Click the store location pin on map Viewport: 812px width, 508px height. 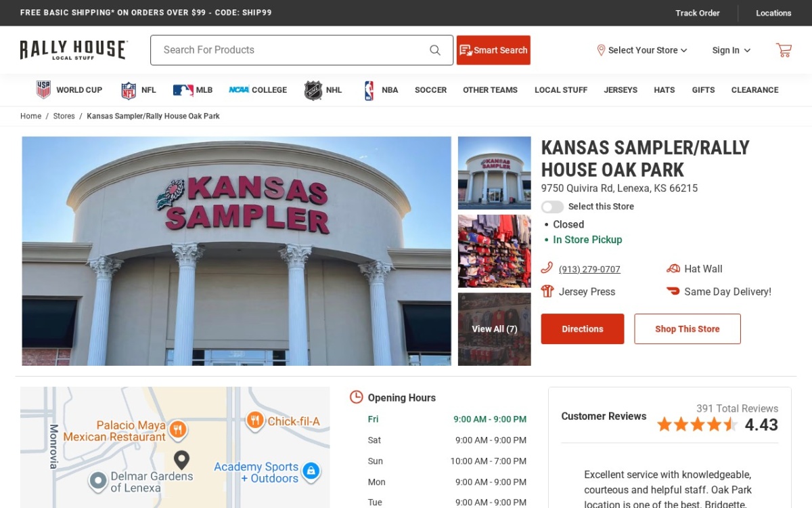pyautogui.click(x=181, y=460)
